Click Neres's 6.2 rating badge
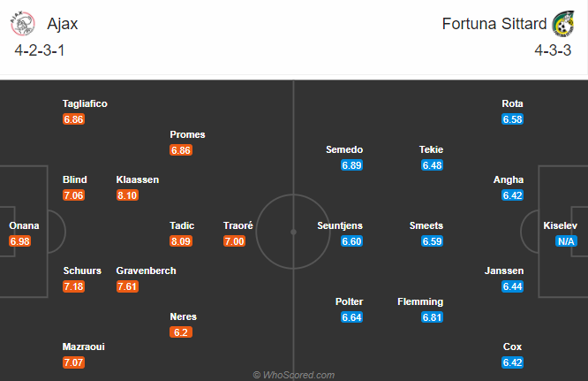Screen dimensions: 588x381 point(182,331)
